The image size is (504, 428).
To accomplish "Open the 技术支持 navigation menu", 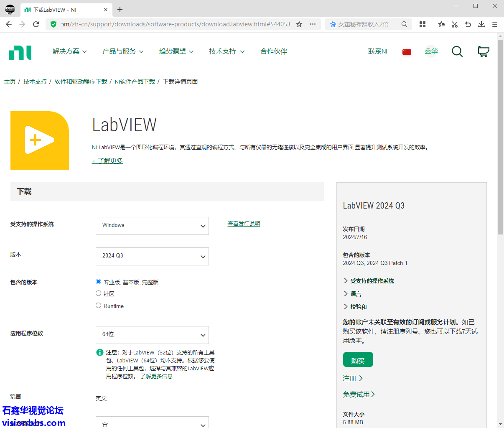I will [x=227, y=51].
